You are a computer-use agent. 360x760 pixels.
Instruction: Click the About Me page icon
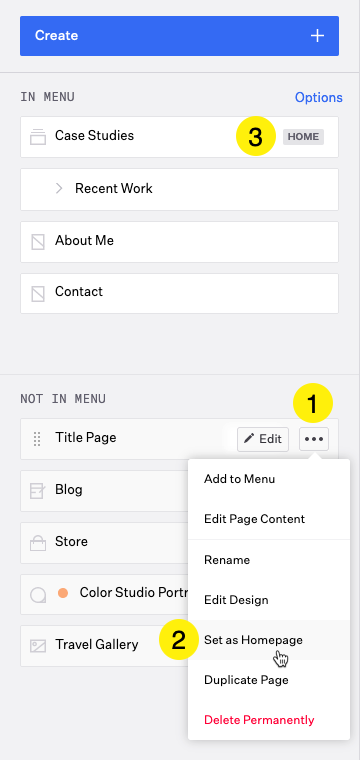38,241
